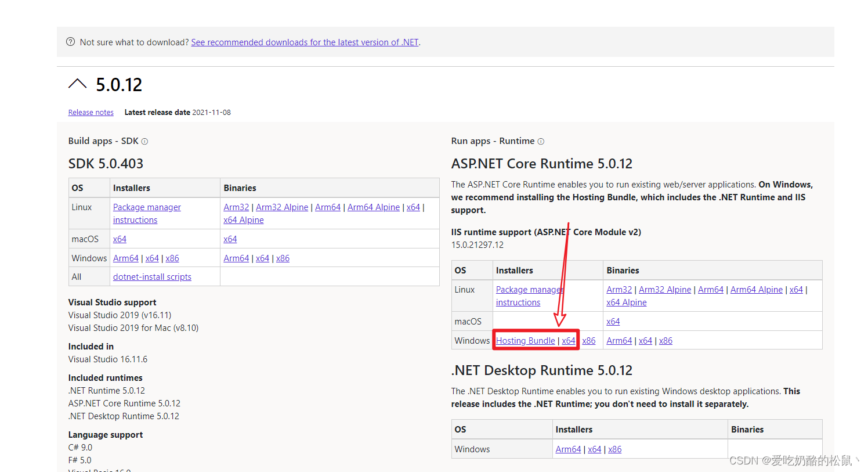Click the '5.0.12' version heading
Screen dimensions: 868x472
[x=119, y=85]
